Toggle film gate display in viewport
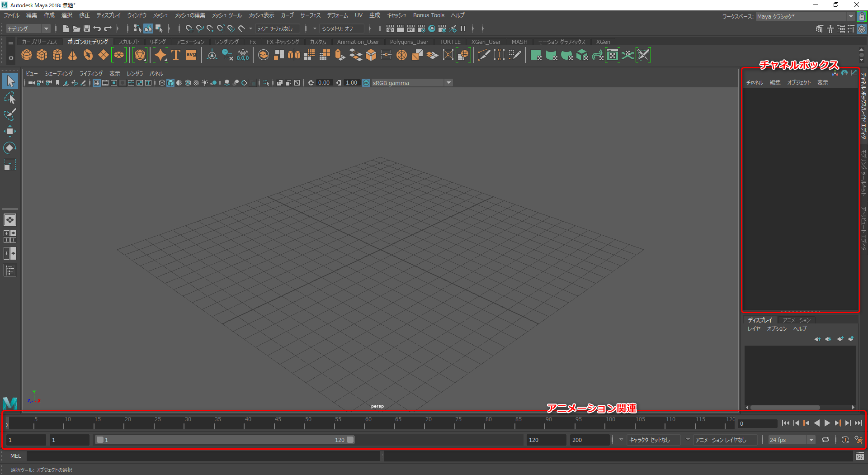Viewport: 868px width, 475px height. click(105, 83)
